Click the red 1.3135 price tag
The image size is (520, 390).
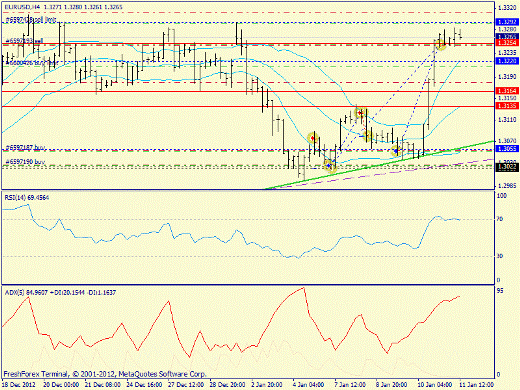coord(507,106)
